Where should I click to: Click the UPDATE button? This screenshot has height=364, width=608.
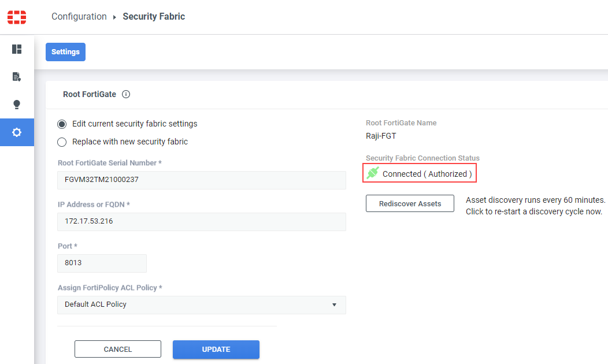pyautogui.click(x=216, y=350)
